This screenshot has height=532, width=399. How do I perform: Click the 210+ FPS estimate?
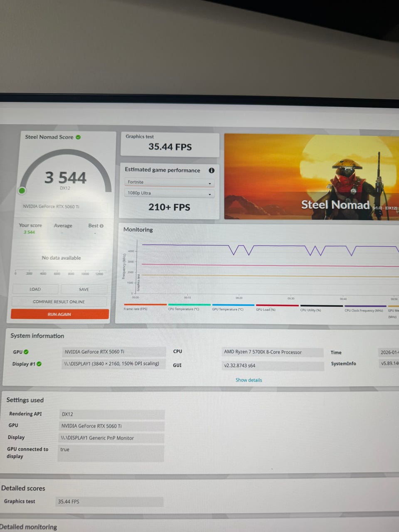pos(169,207)
